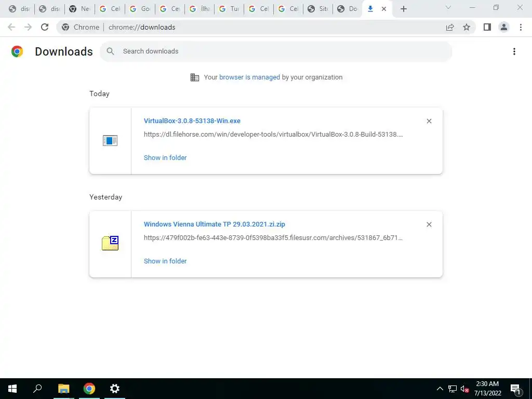Viewport: 532px width, 399px height.
Task: Remove VirtualBox download from list
Action: pyautogui.click(x=429, y=121)
